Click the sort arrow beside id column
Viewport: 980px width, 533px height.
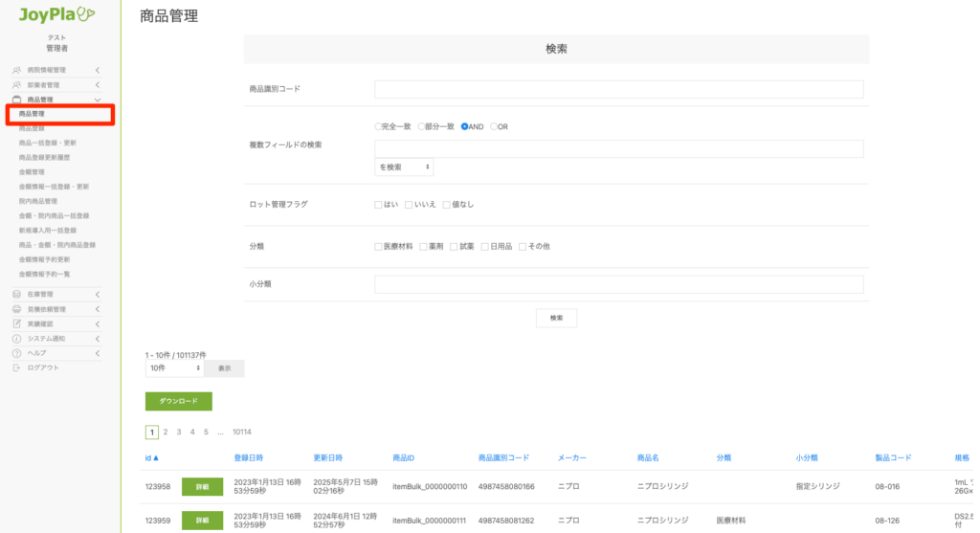[156, 458]
